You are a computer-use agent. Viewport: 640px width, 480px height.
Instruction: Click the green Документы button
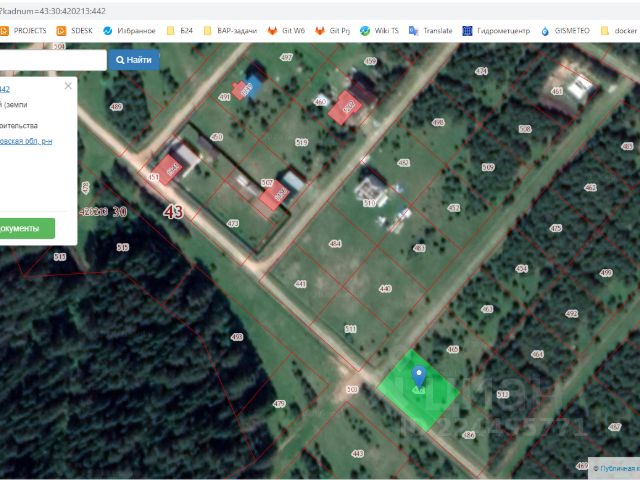(x=24, y=229)
